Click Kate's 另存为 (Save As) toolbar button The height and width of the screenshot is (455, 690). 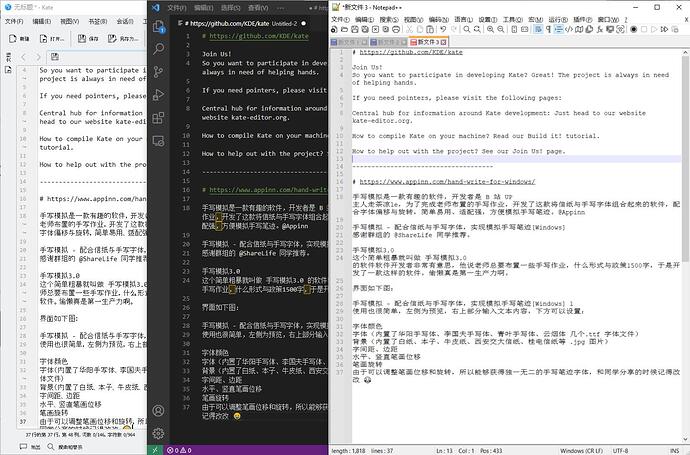coord(128,39)
